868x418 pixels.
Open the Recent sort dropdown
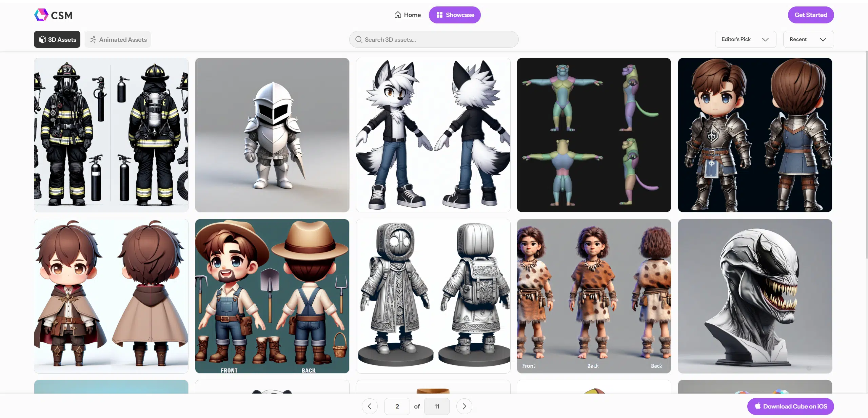pos(808,39)
